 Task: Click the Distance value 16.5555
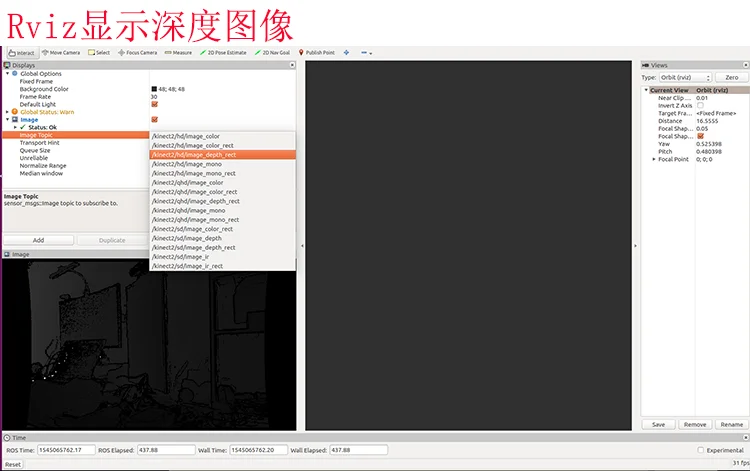(x=707, y=121)
